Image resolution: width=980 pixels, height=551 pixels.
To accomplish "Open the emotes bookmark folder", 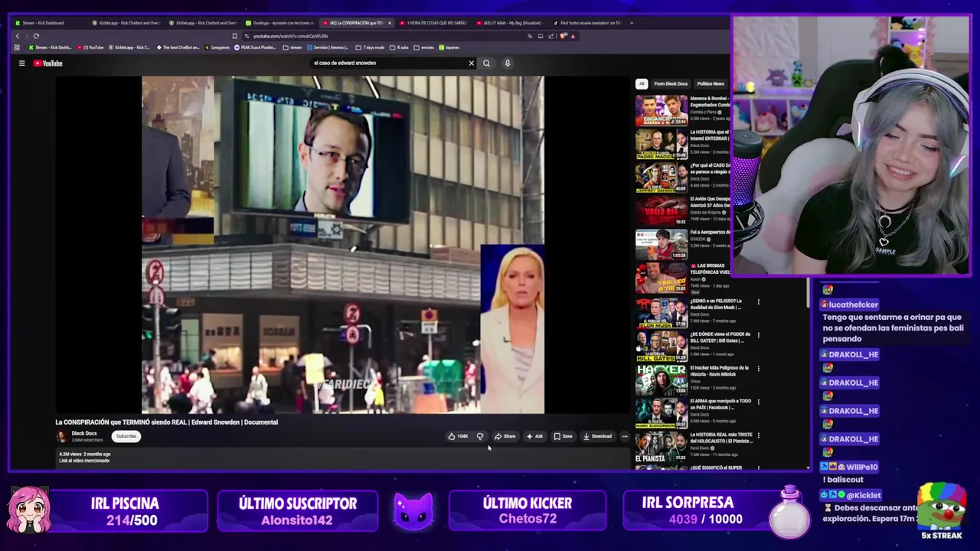I will [424, 47].
